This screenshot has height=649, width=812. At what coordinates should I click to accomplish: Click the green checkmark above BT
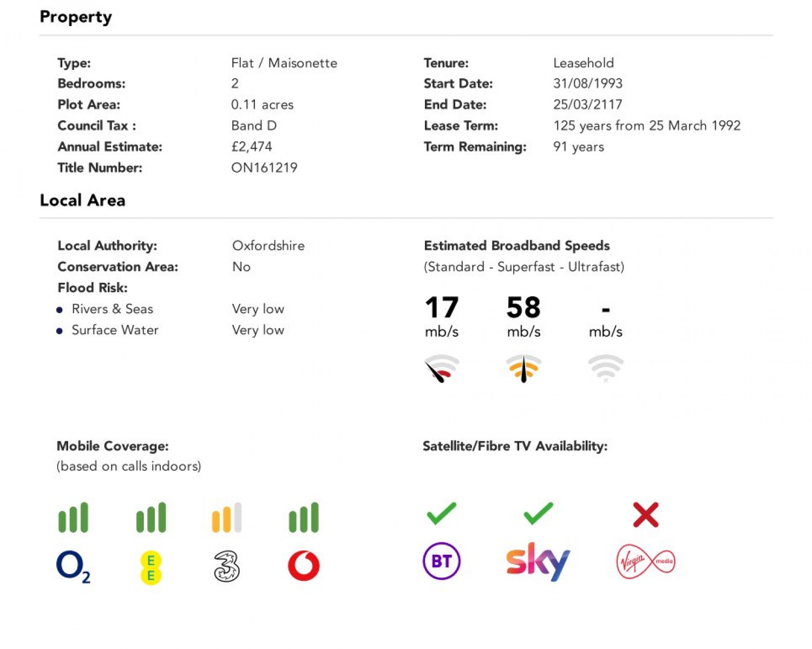pyautogui.click(x=442, y=514)
